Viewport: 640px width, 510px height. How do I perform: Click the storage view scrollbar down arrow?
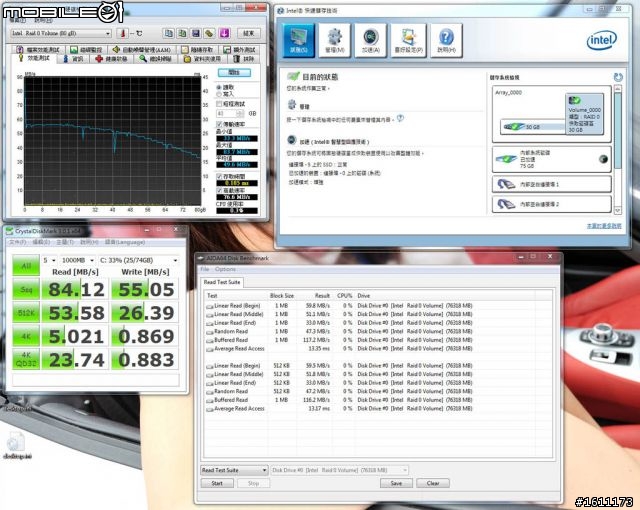point(618,210)
